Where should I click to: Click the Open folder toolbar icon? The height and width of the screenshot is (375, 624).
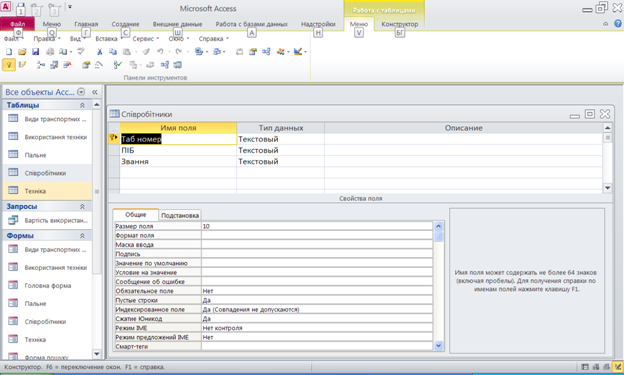point(22,52)
